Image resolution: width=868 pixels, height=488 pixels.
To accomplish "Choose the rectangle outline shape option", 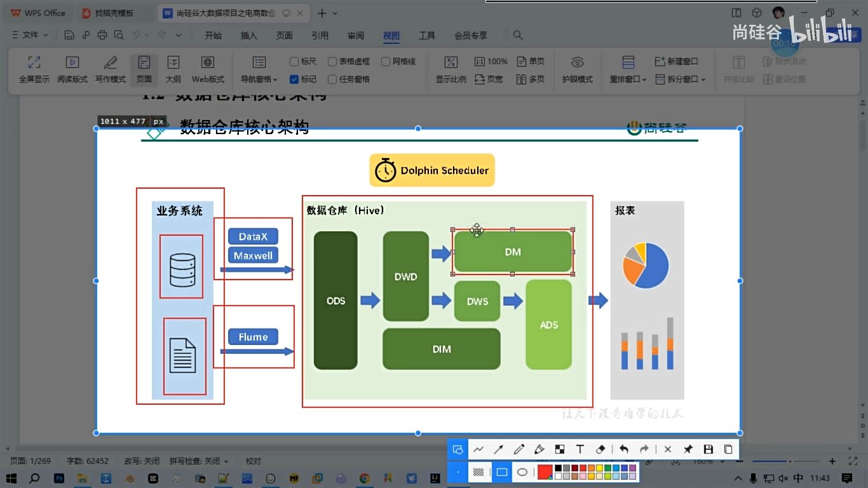I will point(502,472).
